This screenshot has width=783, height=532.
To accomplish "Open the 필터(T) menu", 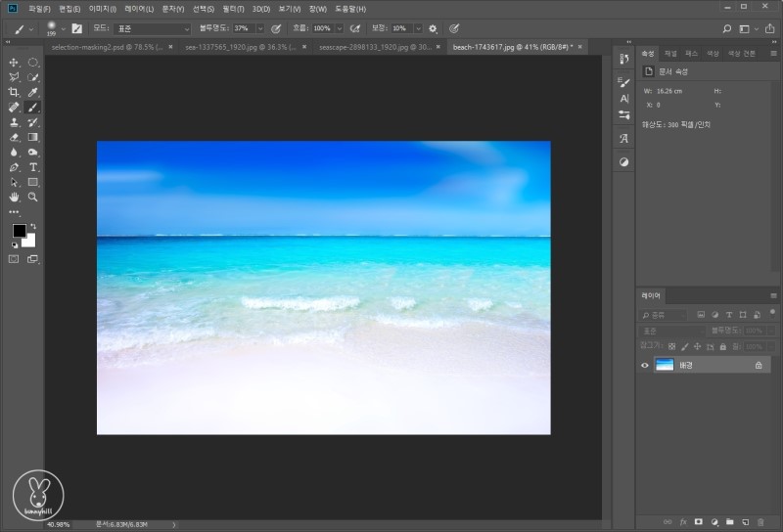I will click(x=232, y=8).
